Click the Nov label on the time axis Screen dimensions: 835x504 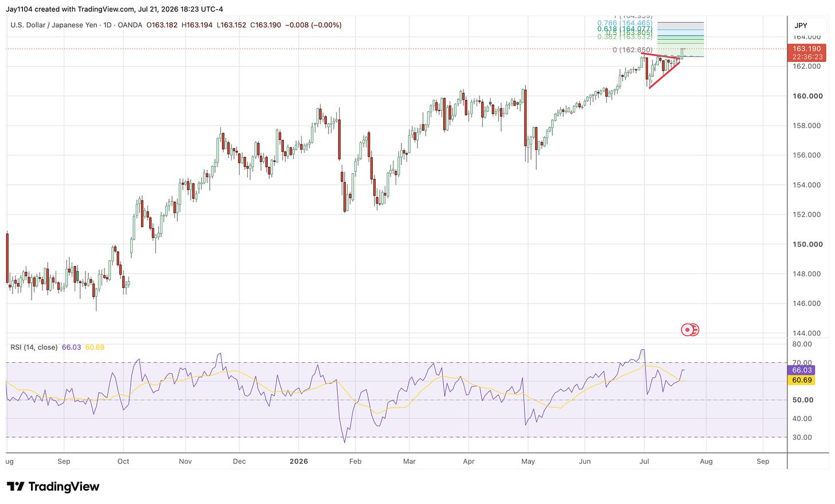pos(185,462)
